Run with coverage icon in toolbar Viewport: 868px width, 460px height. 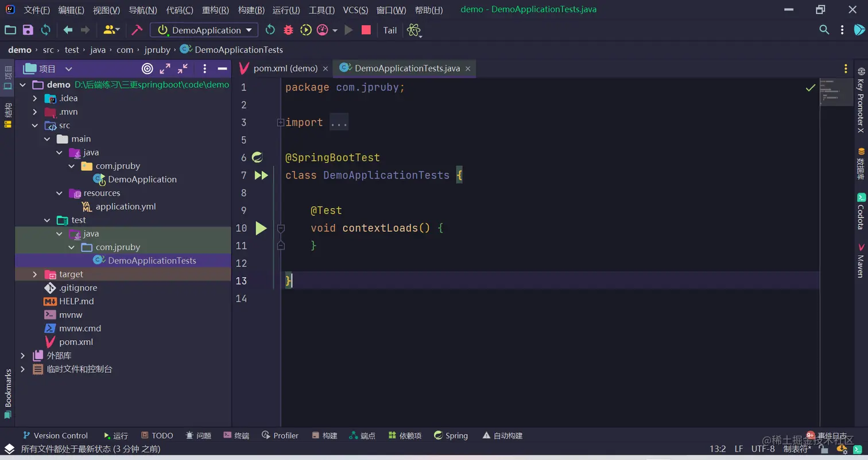tap(306, 30)
